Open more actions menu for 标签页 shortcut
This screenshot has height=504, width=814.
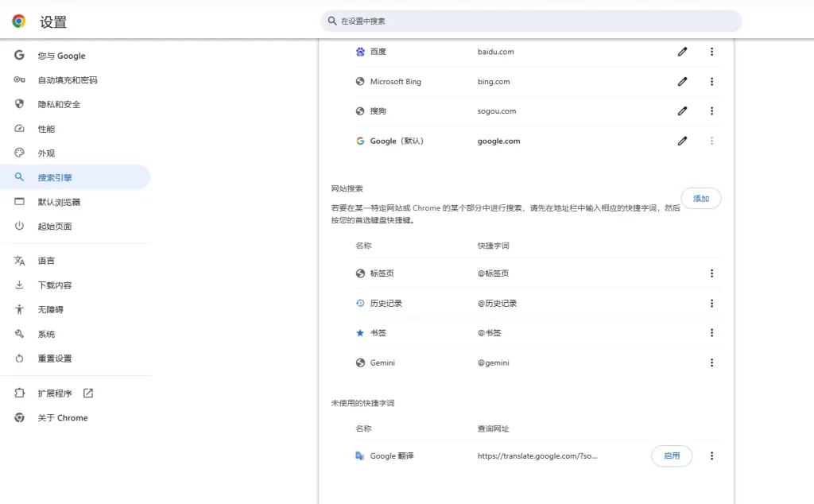pos(711,273)
